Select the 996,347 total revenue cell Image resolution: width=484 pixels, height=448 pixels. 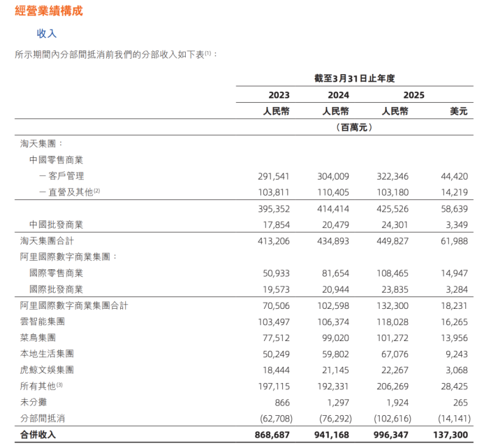393,435
